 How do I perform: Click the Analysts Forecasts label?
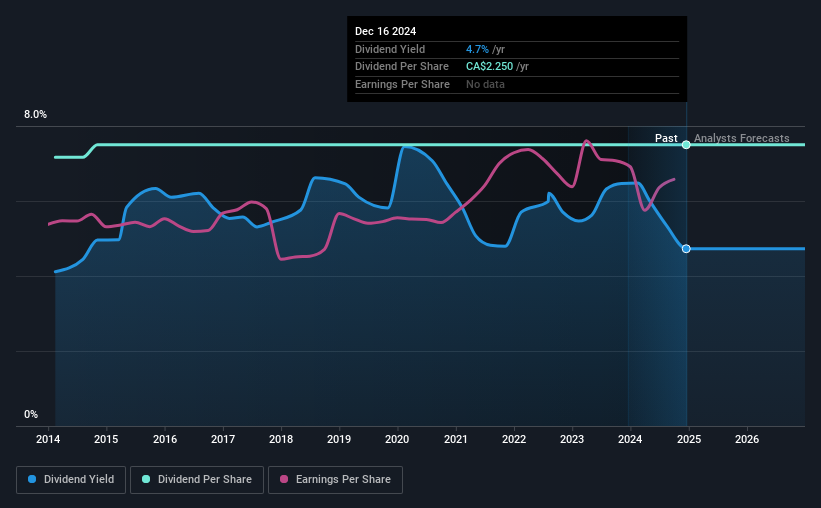coord(741,138)
